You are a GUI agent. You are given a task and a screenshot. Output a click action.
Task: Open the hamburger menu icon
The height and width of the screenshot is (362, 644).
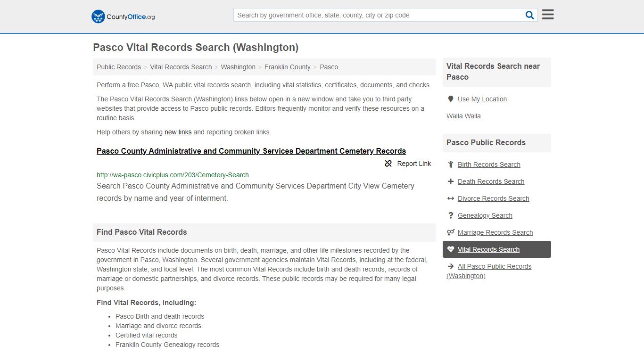(x=548, y=15)
